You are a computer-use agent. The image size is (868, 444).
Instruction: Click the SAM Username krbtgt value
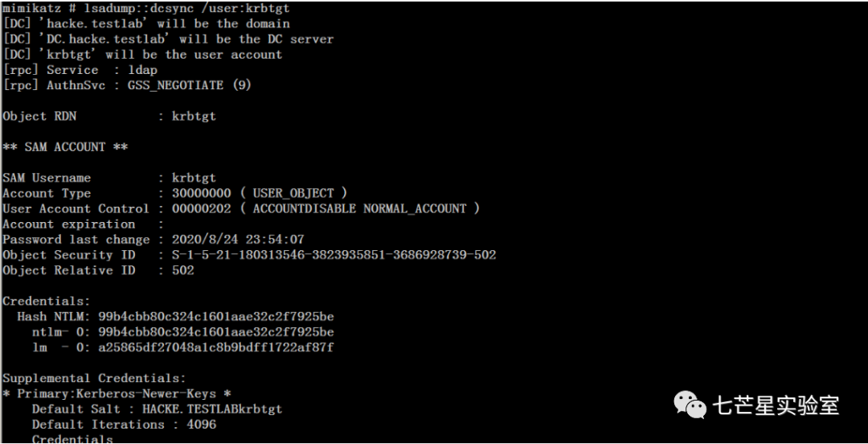click(194, 178)
